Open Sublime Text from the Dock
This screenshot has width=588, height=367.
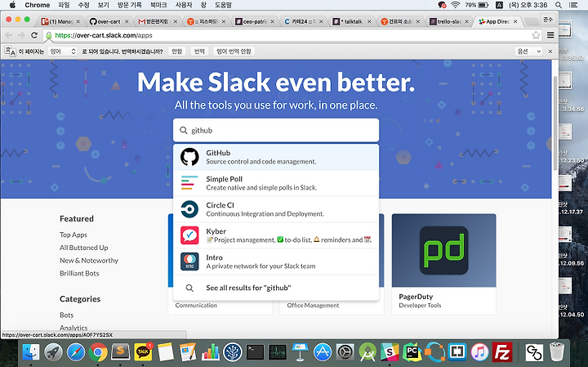120,351
